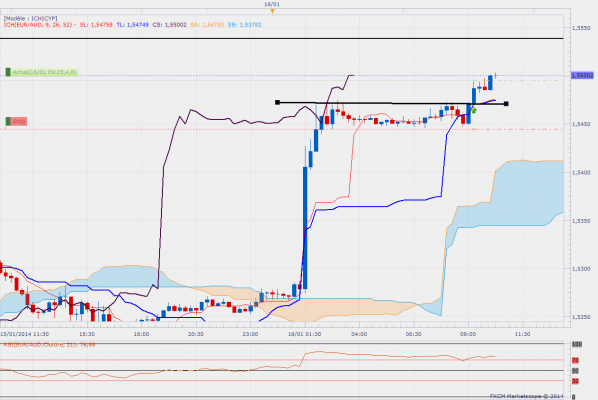Select the light blue SB: 1,53782 legend value
This screenshot has height=400, width=598.
[x=244, y=25]
